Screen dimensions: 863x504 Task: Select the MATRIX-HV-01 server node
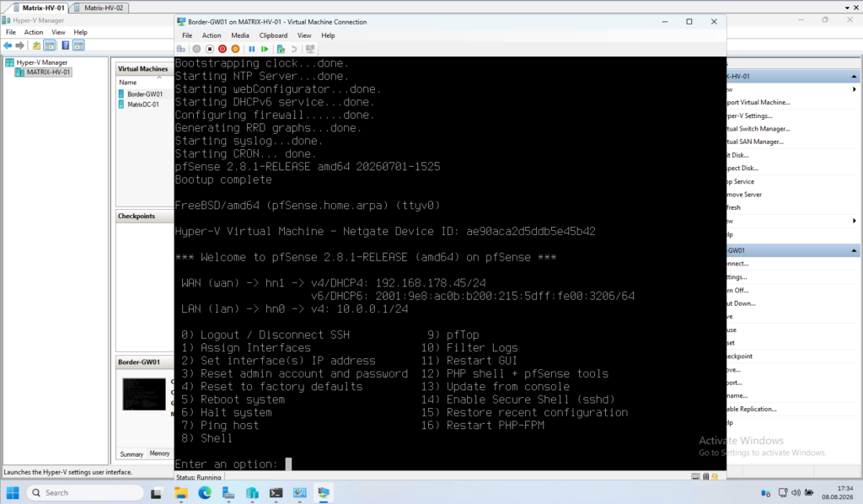(x=44, y=72)
